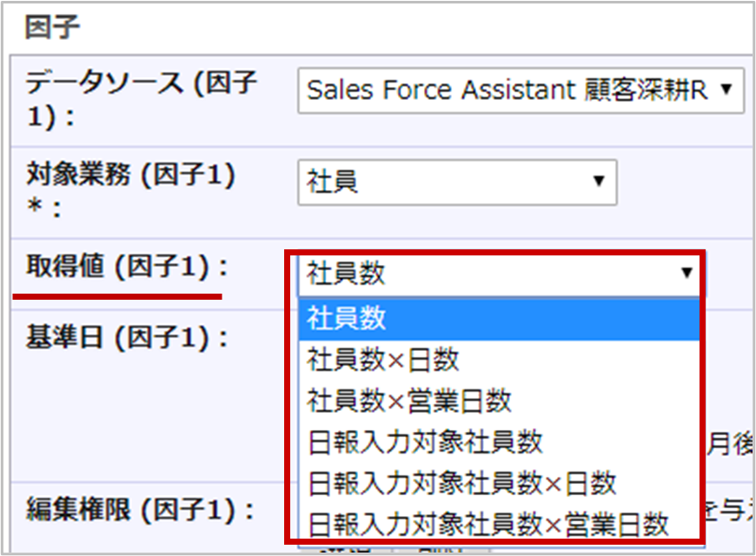Open the データソース (因子1) combo box
This screenshot has height=556, width=756.
521,90
